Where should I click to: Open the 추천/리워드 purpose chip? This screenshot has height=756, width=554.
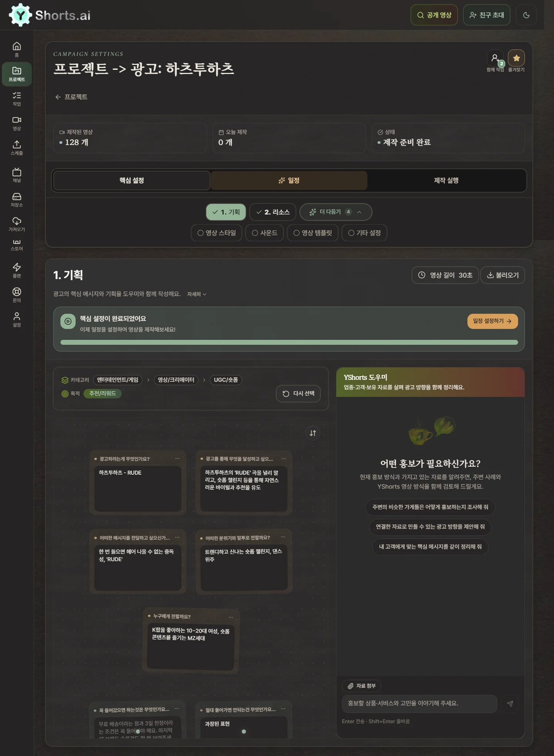coord(103,394)
